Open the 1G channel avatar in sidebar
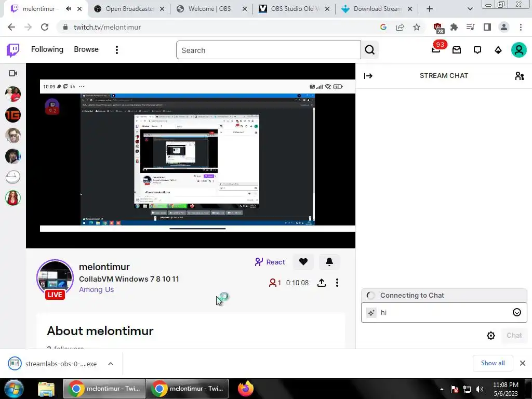This screenshot has height=399, width=532. (13, 115)
